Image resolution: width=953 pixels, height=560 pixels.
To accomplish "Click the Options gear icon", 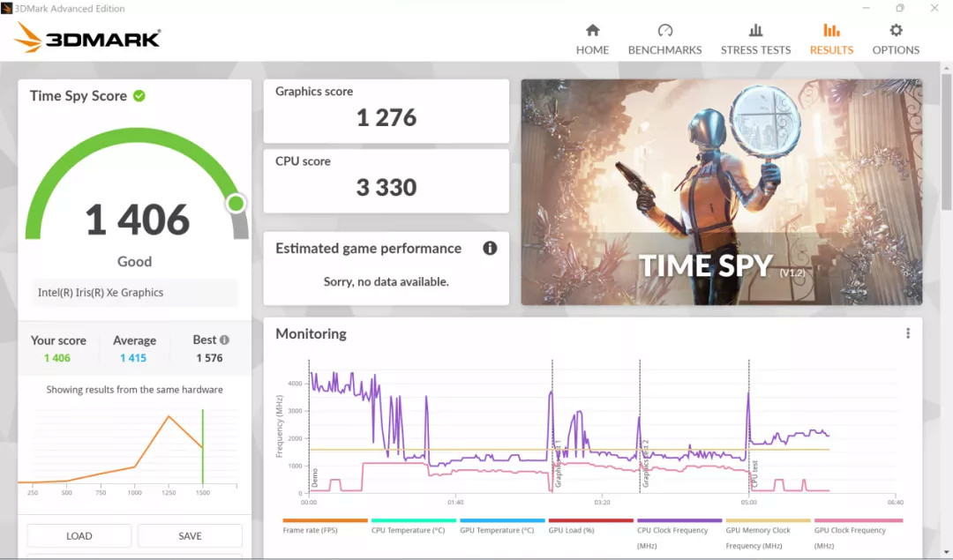I will coord(896,30).
